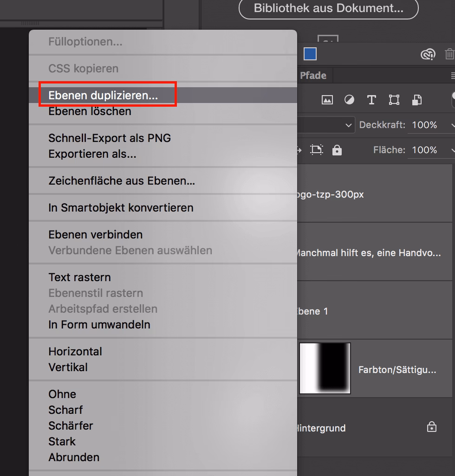The image size is (455, 476).
Task: Switch to the Pfade tab
Action: tap(314, 75)
